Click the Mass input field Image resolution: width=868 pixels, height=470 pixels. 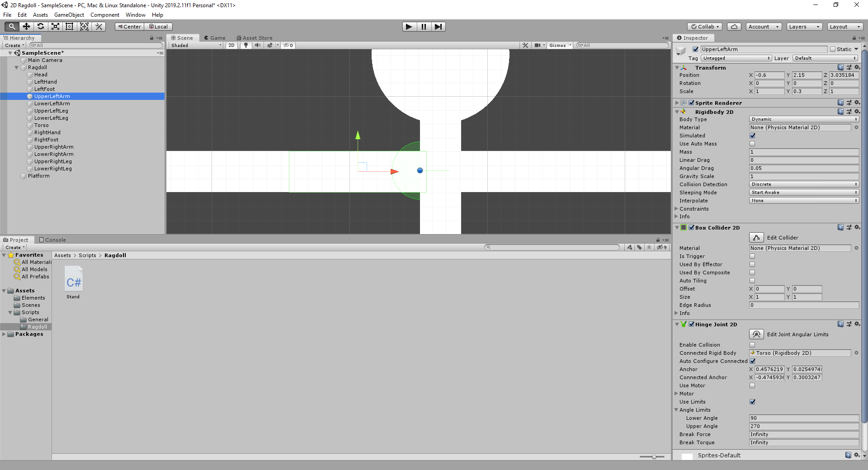804,152
